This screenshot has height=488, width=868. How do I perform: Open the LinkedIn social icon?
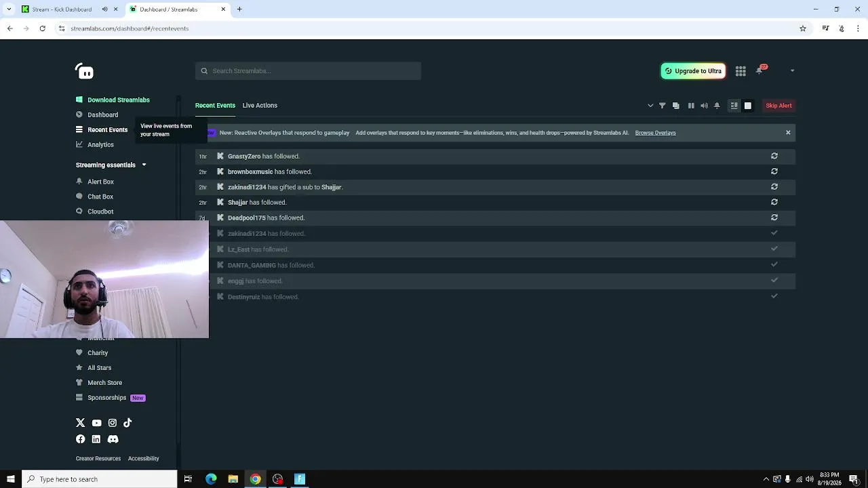point(96,439)
